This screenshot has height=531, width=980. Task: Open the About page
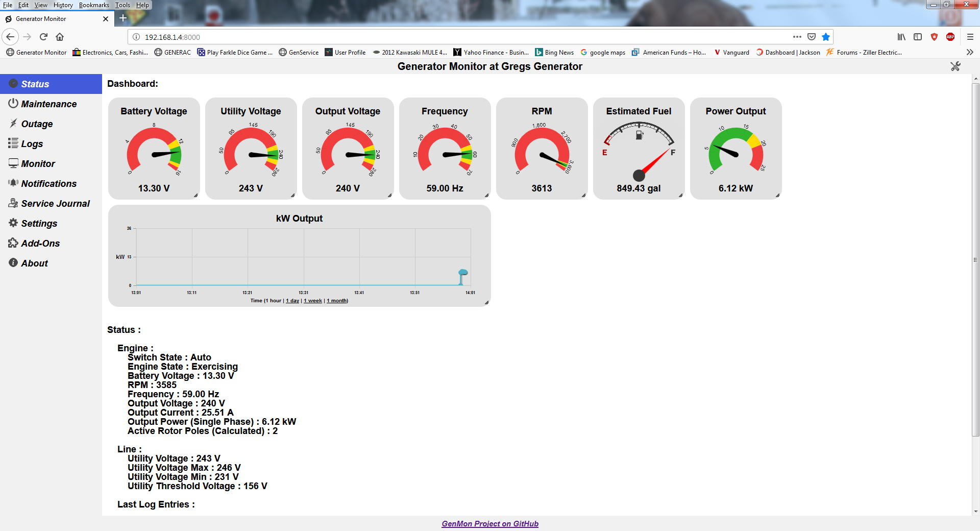tap(34, 263)
